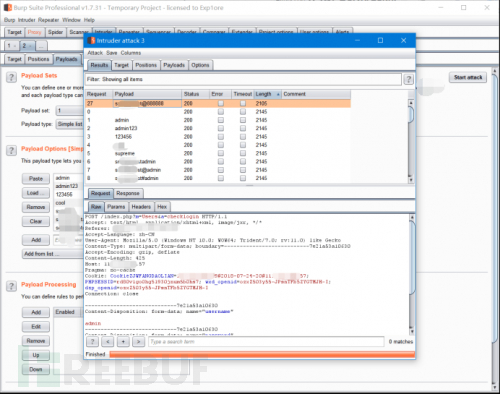Viewport: 500px width, 394px height.
Task: Switch to the Response tab
Action: click(x=128, y=193)
